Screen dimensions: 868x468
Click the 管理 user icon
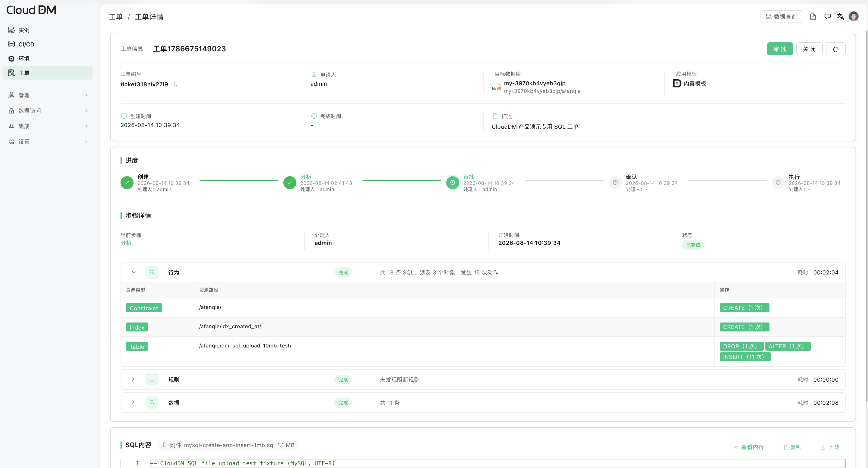pos(11,95)
